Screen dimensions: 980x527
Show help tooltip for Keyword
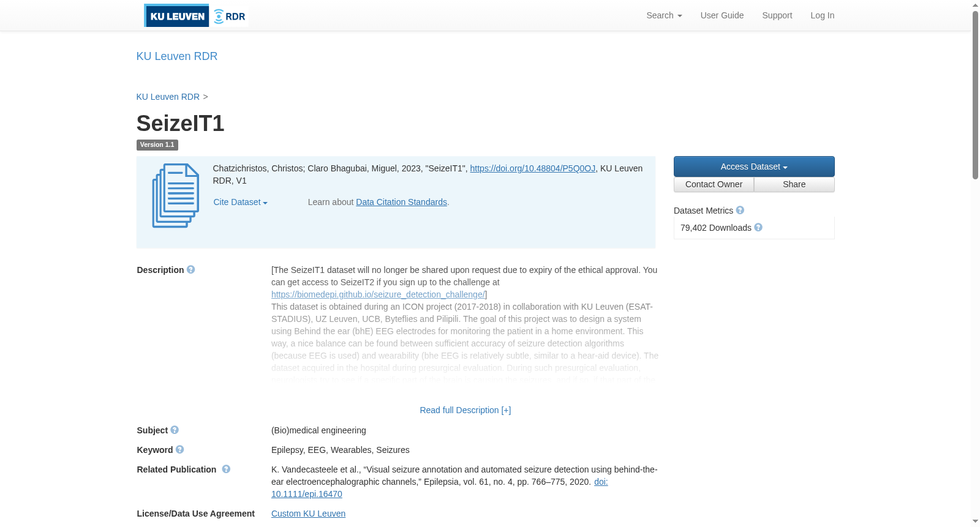click(x=179, y=449)
